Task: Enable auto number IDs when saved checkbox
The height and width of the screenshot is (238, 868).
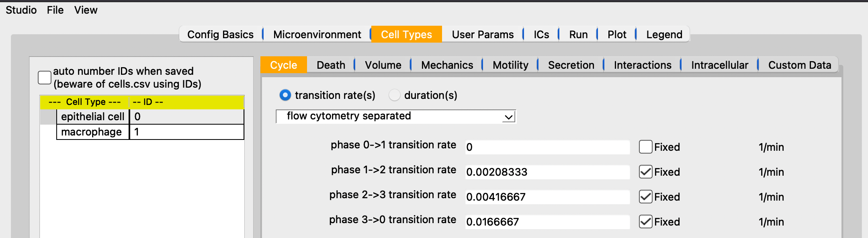Action: 45,78
